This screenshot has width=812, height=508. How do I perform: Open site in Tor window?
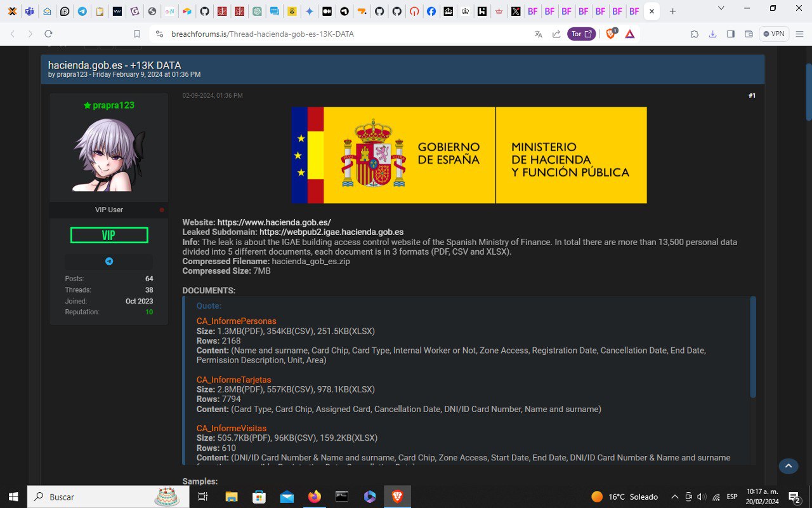coord(582,34)
